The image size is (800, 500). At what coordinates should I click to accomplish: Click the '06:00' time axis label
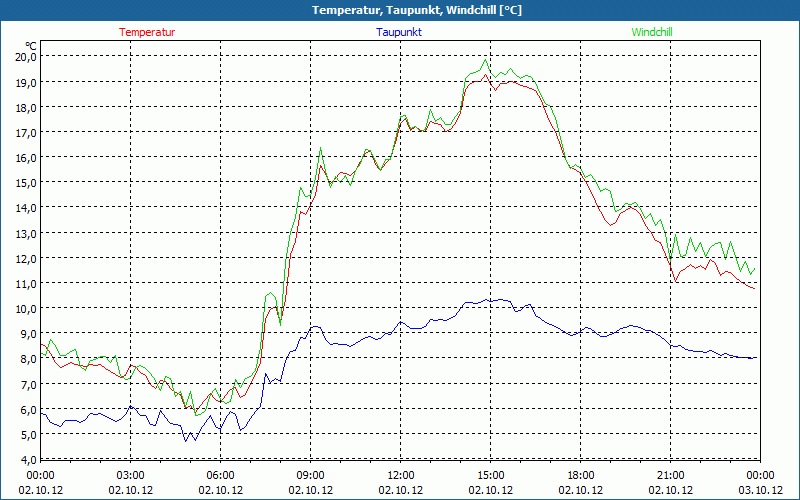(220, 476)
